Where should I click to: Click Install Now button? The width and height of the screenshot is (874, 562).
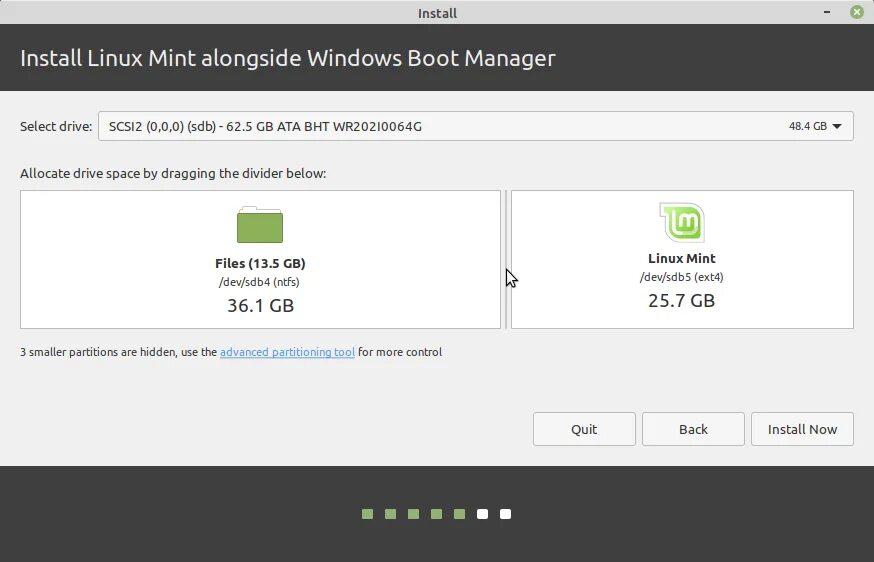pyautogui.click(x=802, y=429)
